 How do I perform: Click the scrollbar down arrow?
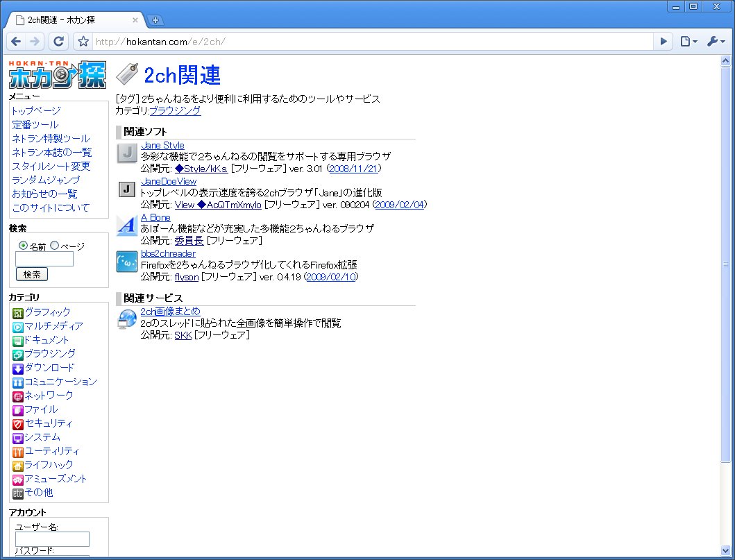click(x=725, y=550)
